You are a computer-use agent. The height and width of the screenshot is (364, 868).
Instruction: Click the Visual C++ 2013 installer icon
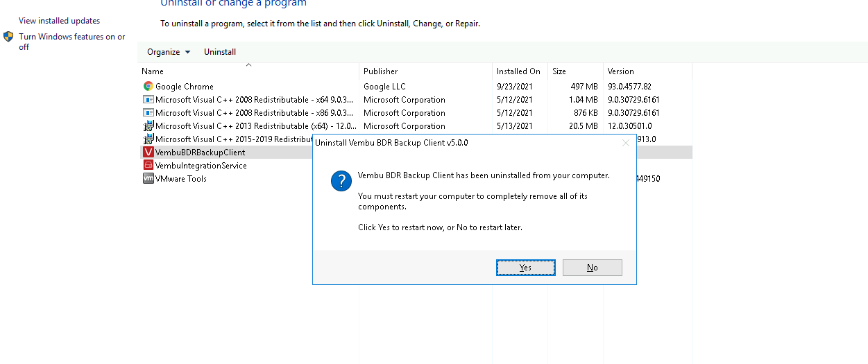point(148,126)
